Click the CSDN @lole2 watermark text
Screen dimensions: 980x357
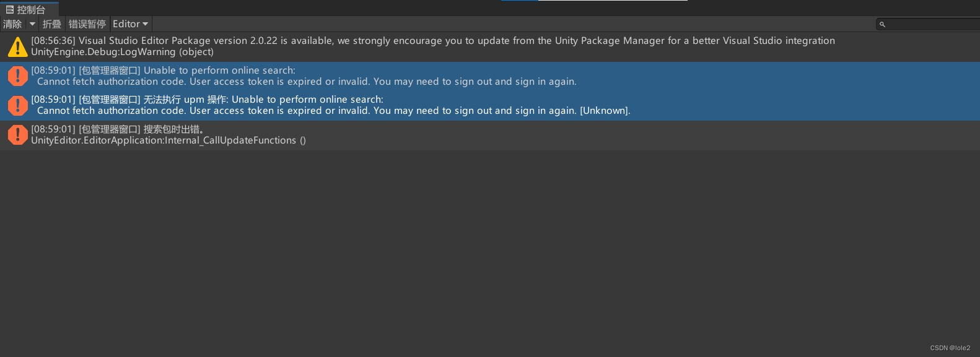click(950, 348)
